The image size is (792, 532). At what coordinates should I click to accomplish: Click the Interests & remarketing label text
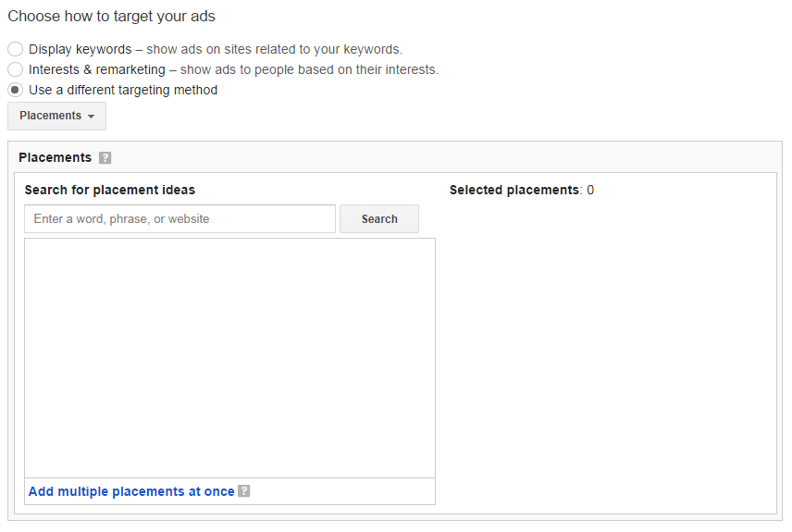97,69
